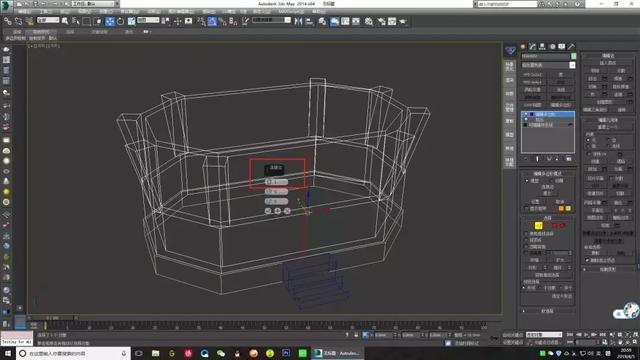This screenshot has height=360, width=640.
Task: Open the WeChat icon in Windows taskbar
Action: tap(221, 353)
